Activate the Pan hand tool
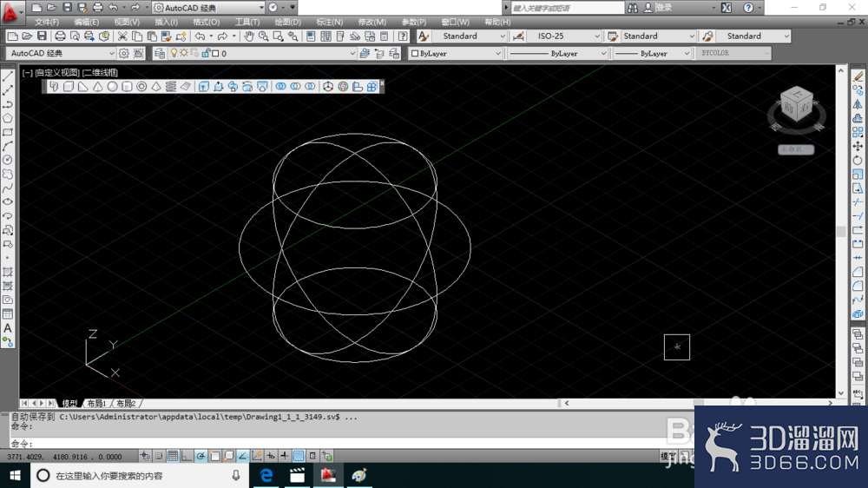Screen dimensions: 868x488 click(x=249, y=36)
